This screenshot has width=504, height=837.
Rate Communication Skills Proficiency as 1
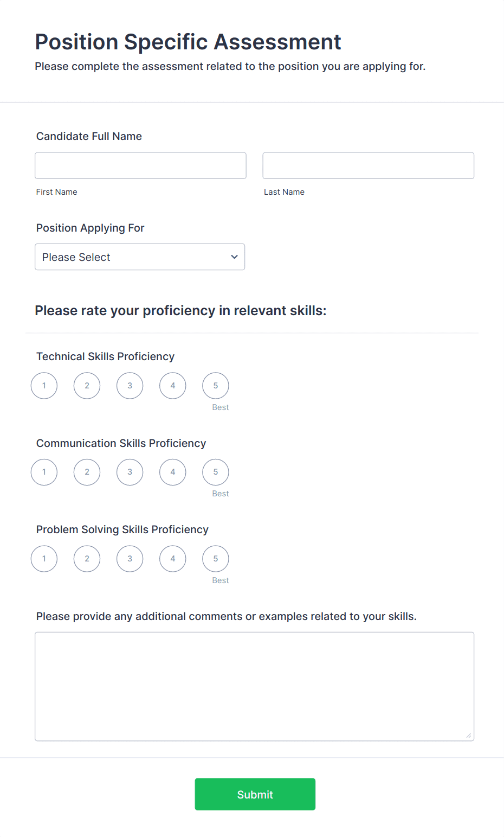pos(44,472)
